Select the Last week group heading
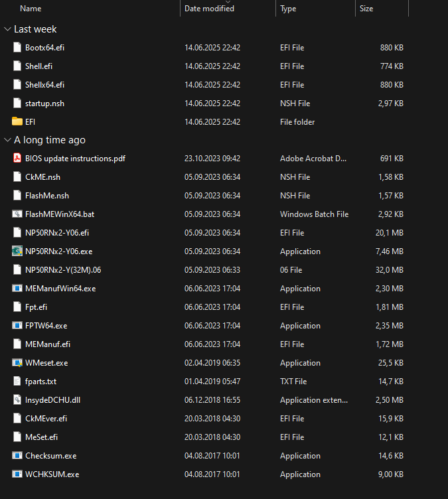Image resolution: width=448 pixels, height=499 pixels. [x=35, y=29]
